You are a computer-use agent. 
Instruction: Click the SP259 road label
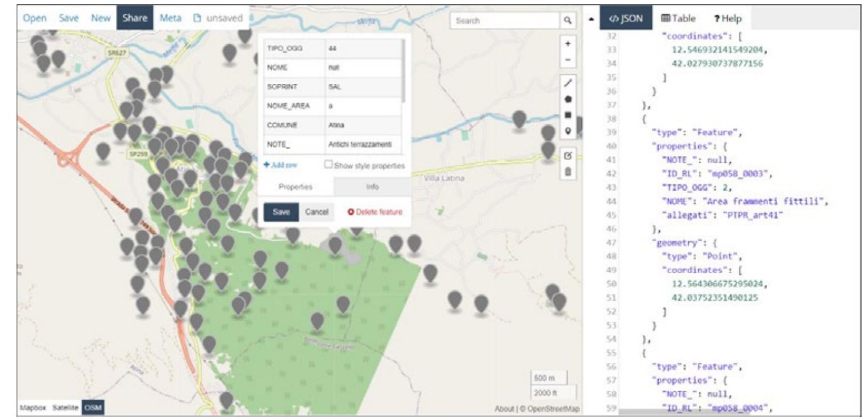coord(138,154)
